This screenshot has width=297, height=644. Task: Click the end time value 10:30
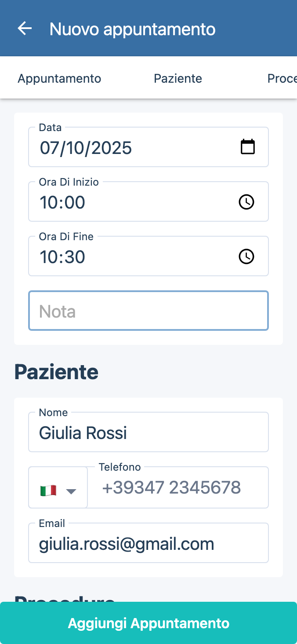(132, 257)
